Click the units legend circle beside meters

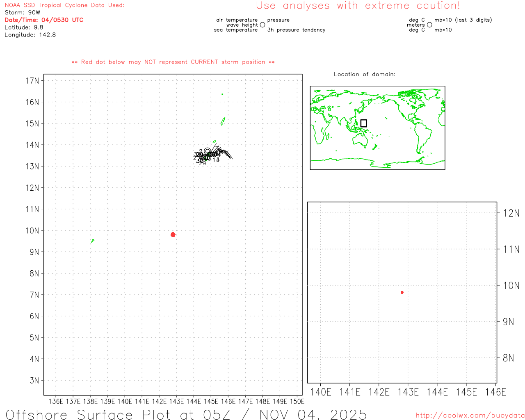click(x=429, y=25)
